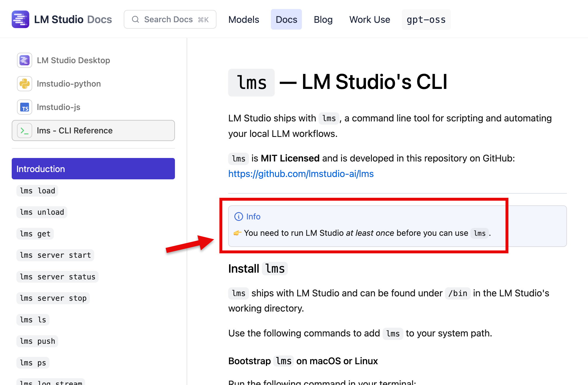The image size is (588, 385).
Task: Click the LM Studio Desktop app icon
Action: 25,60
